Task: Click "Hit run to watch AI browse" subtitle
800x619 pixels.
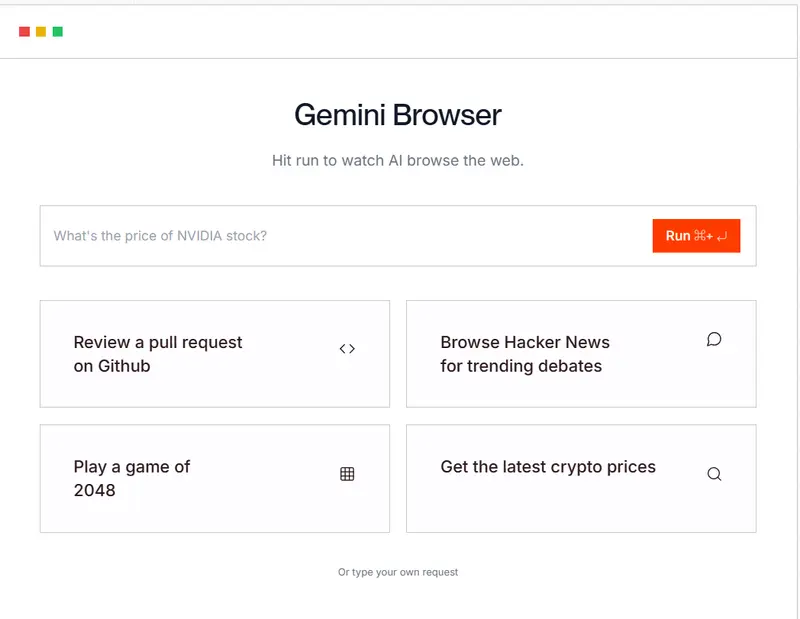Action: coord(398,160)
